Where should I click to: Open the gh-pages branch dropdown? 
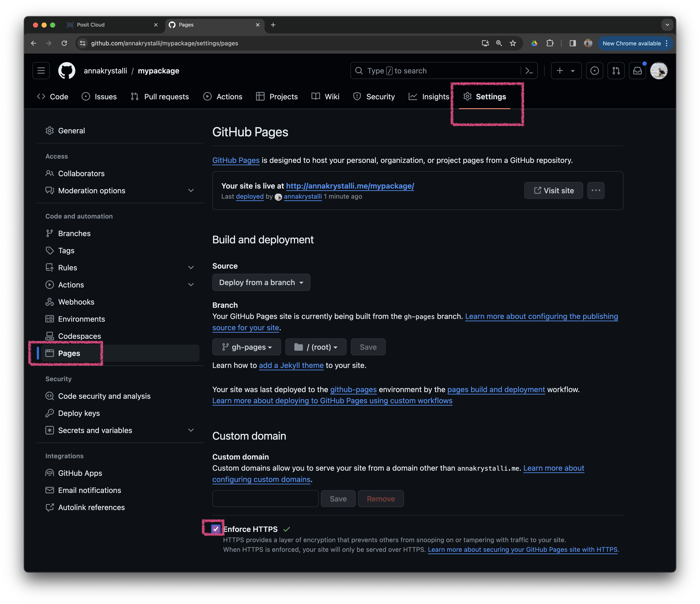pos(247,347)
